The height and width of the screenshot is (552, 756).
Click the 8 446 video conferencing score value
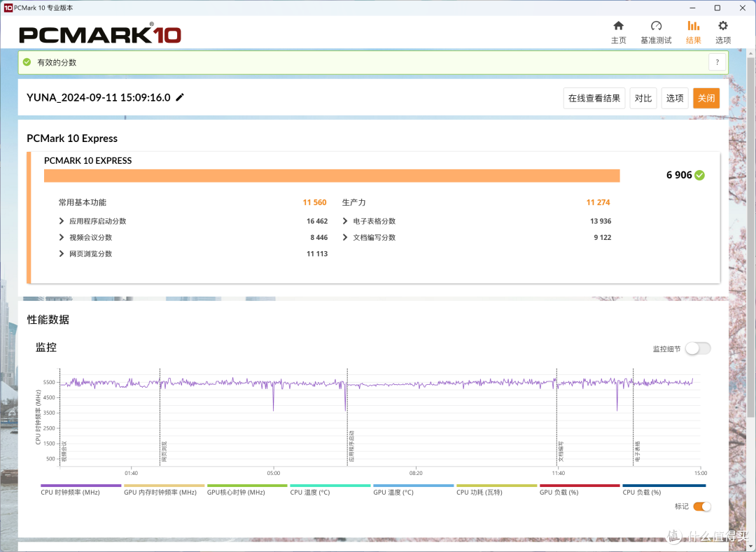tap(318, 237)
